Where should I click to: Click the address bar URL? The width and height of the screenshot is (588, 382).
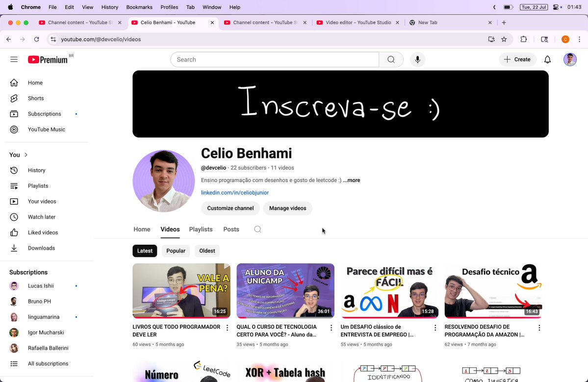pos(101,39)
